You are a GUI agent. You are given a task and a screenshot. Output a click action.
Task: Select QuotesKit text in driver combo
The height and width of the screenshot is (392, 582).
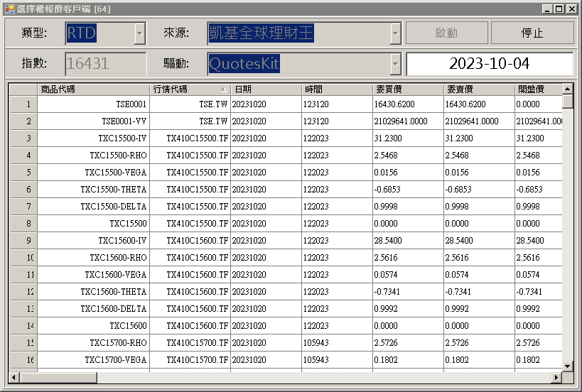(244, 63)
